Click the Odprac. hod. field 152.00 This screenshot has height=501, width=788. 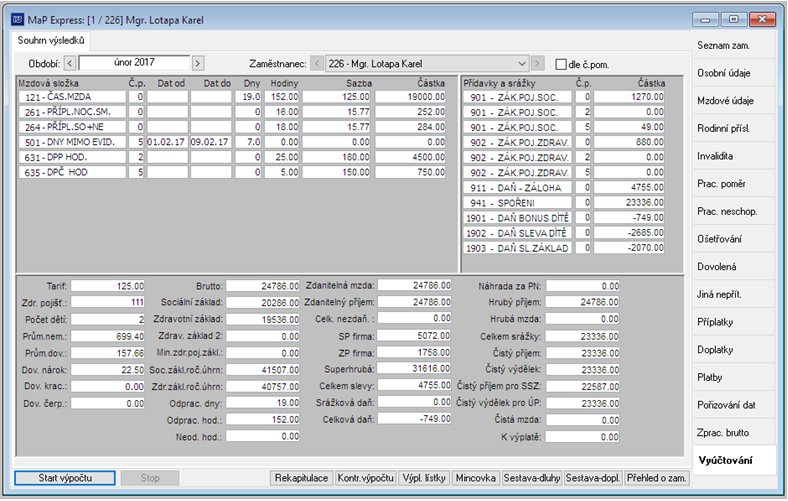click(x=263, y=420)
